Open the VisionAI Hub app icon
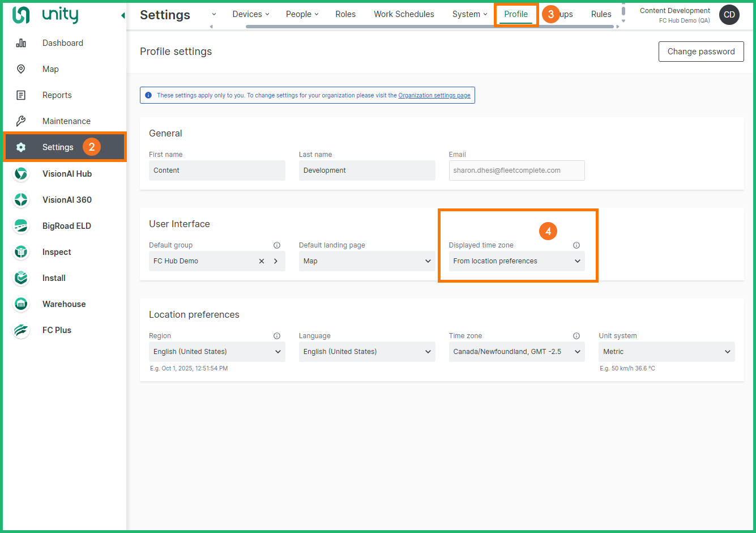Viewport: 756px width, 533px height. (21, 174)
